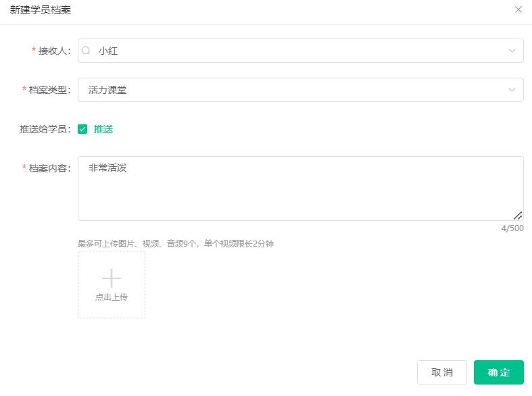Click the plus upload icon
Screen dimensions: 532x396
112,278
